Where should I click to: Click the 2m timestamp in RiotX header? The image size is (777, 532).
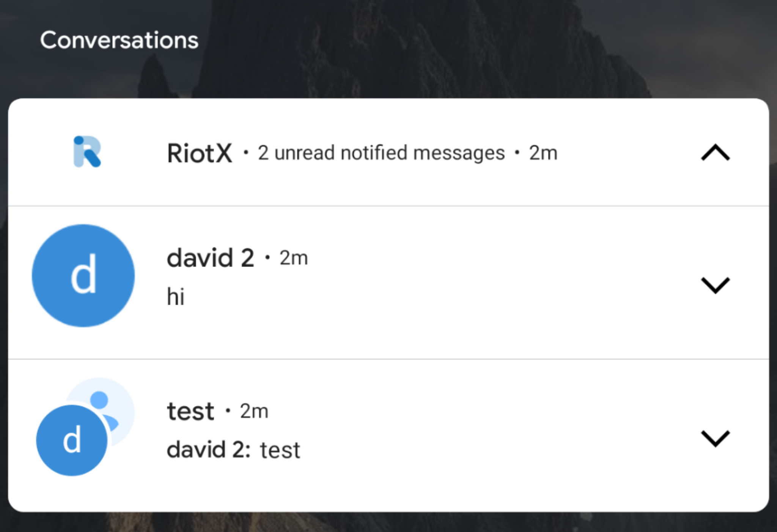[x=543, y=153]
